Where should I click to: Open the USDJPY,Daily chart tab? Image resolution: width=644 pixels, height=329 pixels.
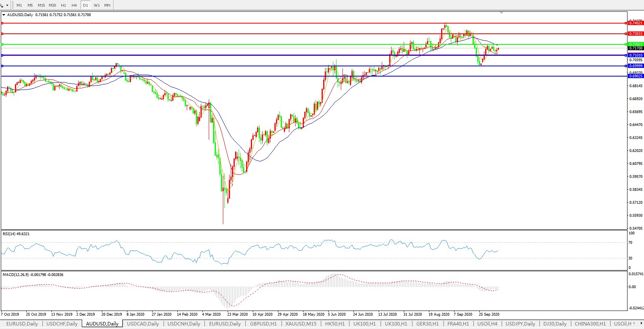click(520, 324)
